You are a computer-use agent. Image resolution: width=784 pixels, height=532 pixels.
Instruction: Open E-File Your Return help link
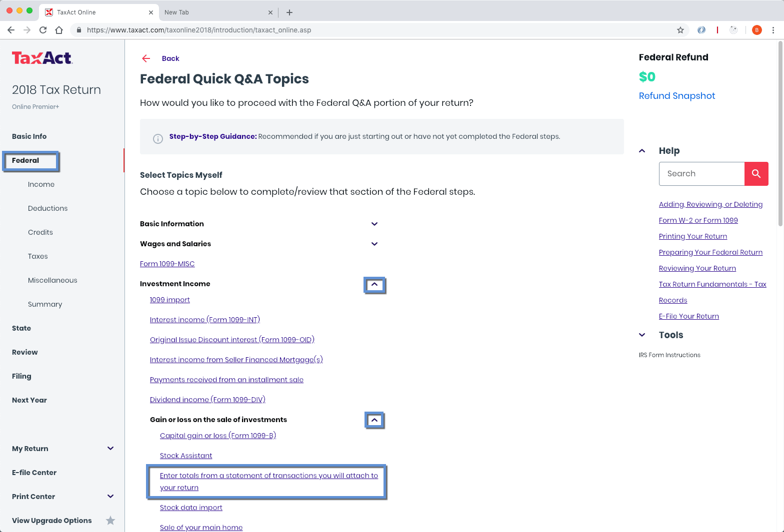tap(689, 316)
